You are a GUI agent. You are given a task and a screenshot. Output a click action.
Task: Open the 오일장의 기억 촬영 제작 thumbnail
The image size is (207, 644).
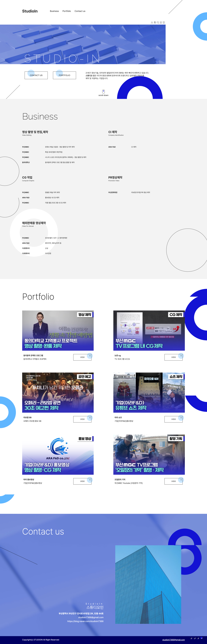(149, 454)
